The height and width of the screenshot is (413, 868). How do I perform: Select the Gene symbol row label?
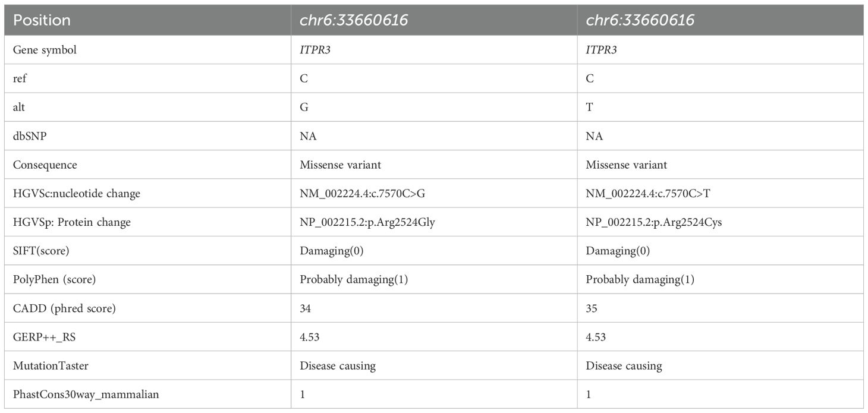45,50
